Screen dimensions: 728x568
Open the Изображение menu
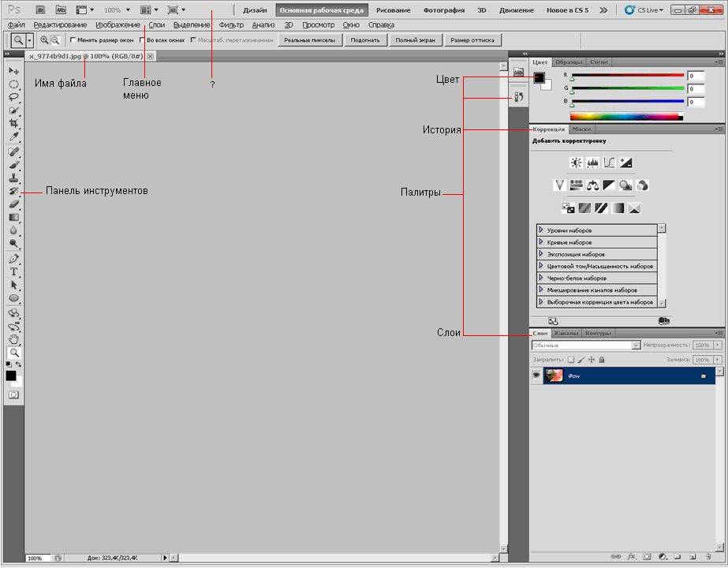click(118, 24)
